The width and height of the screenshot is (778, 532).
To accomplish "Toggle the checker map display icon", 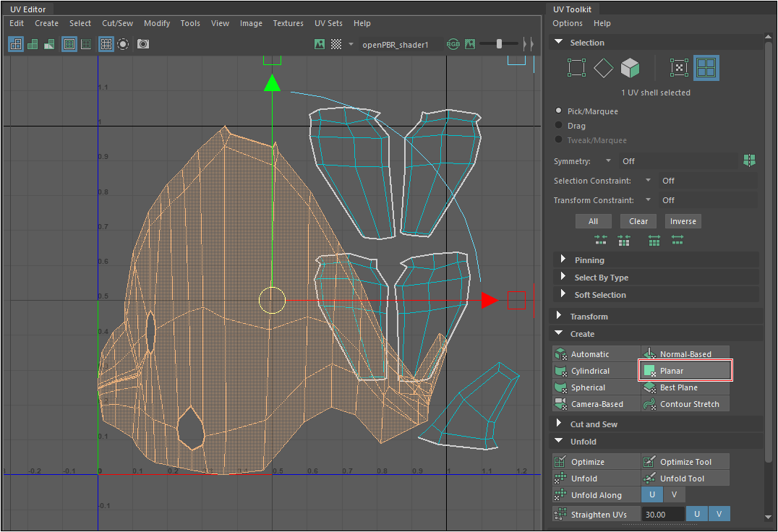I will tap(336, 44).
